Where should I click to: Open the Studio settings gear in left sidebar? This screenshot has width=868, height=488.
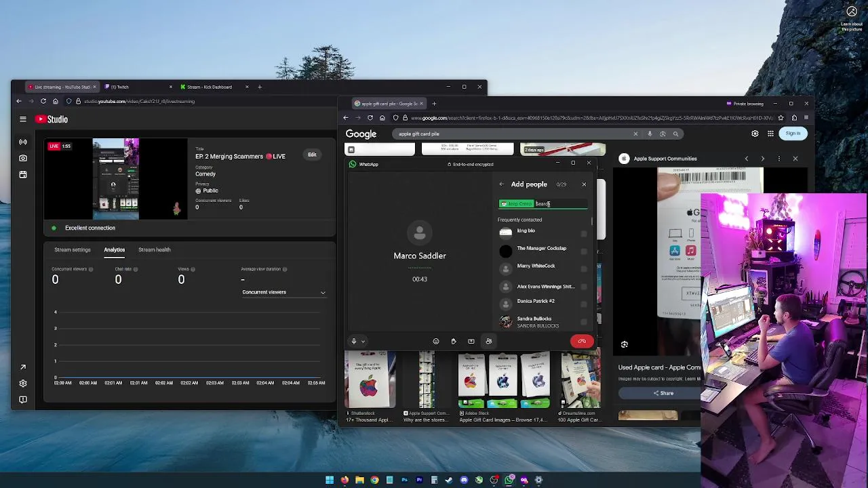[x=23, y=383]
